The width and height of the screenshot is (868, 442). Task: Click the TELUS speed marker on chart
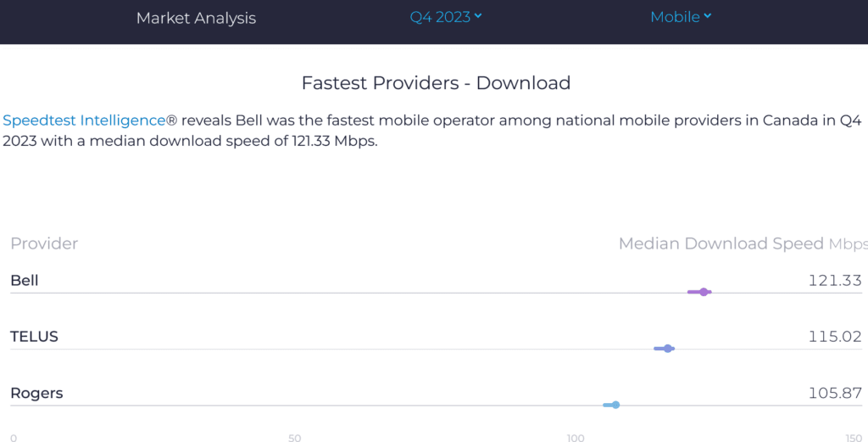[668, 349]
